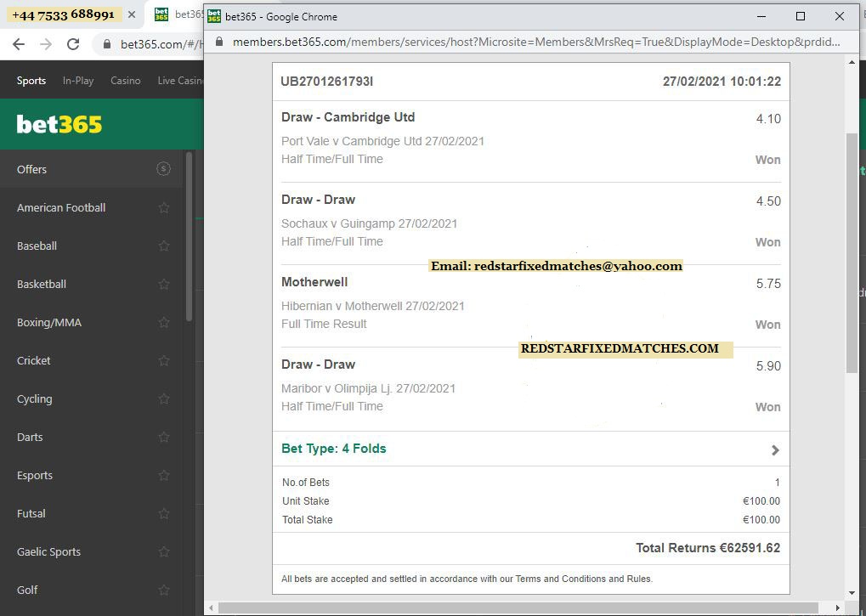This screenshot has height=616, width=866.
Task: Click the star next to Gaelic Sports
Action: pos(164,551)
